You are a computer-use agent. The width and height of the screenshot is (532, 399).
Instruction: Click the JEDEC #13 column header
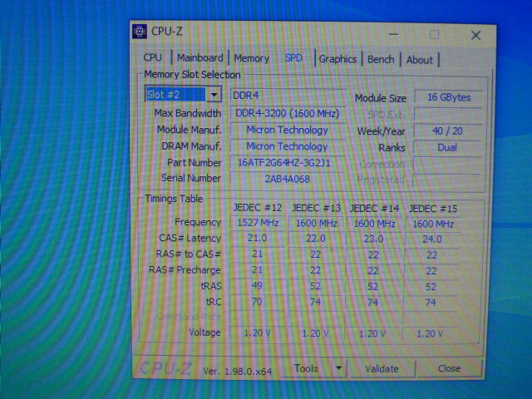tap(316, 208)
